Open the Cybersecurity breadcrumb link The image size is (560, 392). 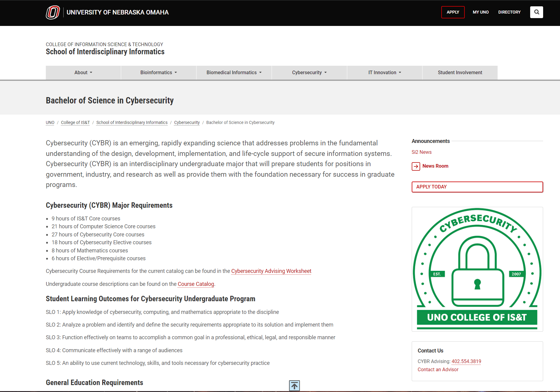point(187,122)
